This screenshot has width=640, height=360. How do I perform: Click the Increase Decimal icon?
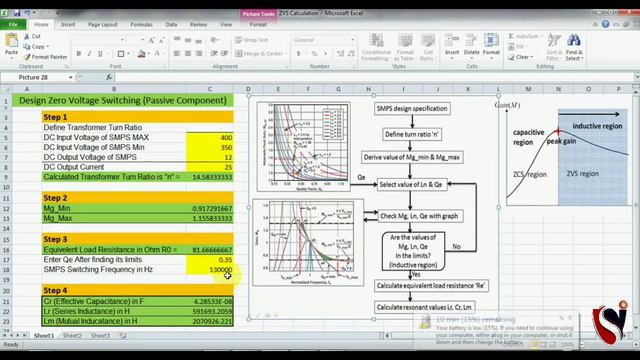340,53
